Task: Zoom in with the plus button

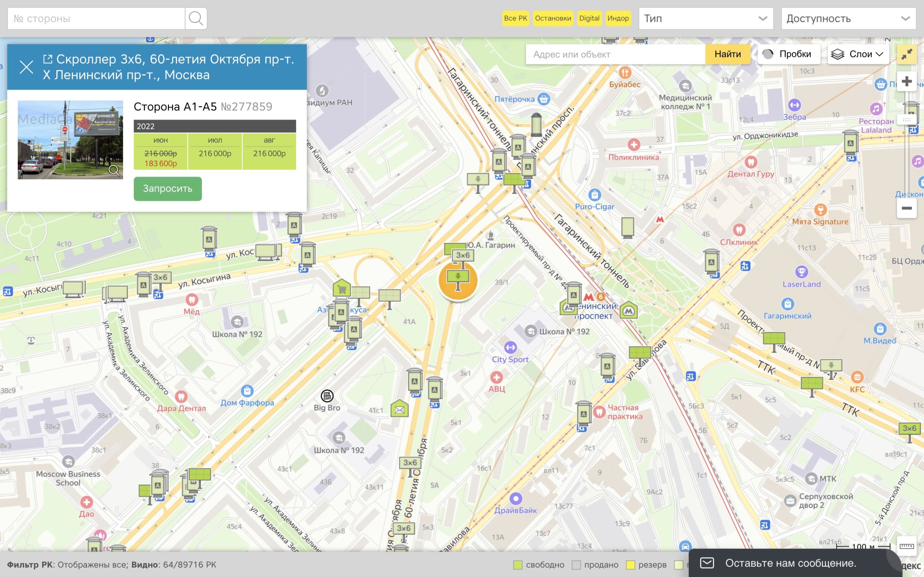Action: coord(906,81)
